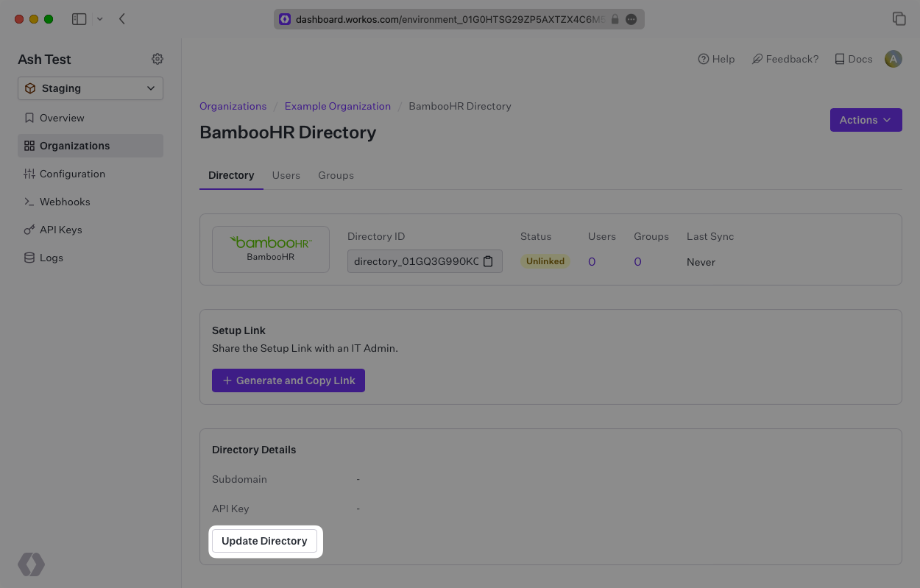This screenshot has width=920, height=588.
Task: Click the user avatar in top right
Action: [893, 59]
